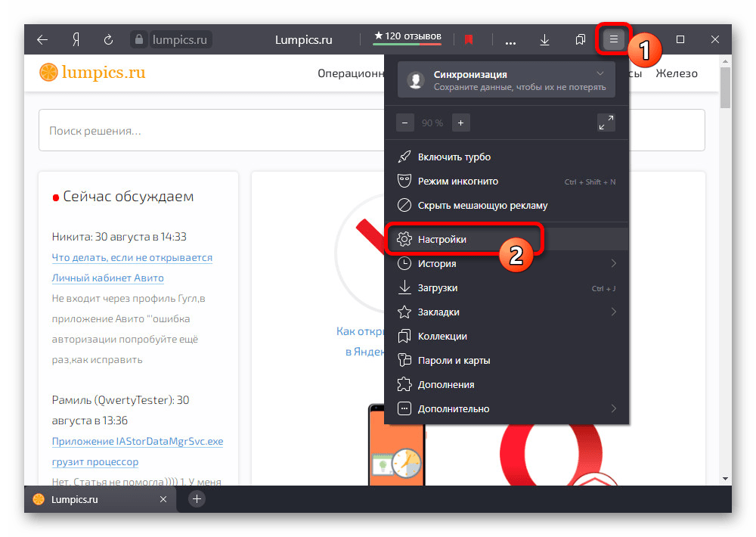Click the red bookmark icon in toolbar
756x537 pixels.
tap(469, 39)
